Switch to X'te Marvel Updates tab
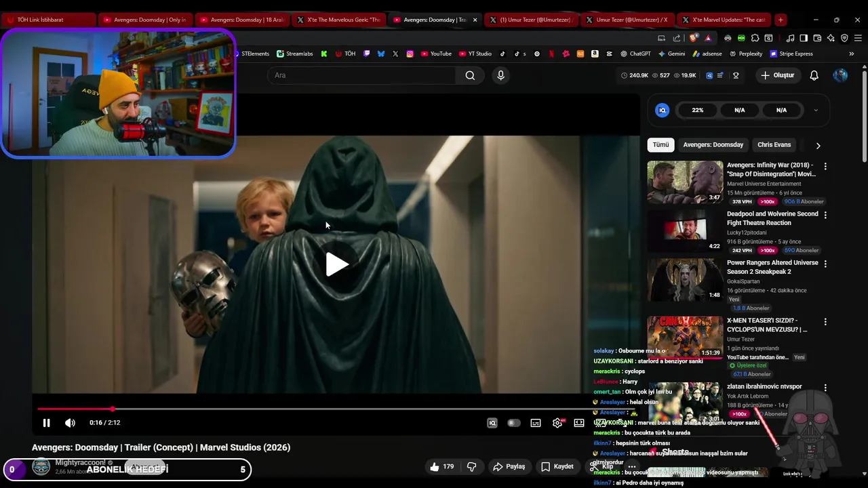This screenshot has height=488, width=868. [x=724, y=20]
